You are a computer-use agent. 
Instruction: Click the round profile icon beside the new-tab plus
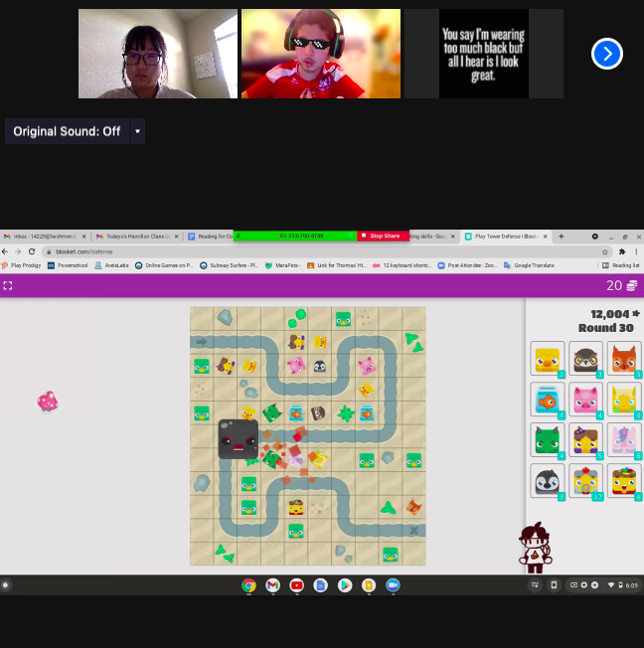click(595, 237)
